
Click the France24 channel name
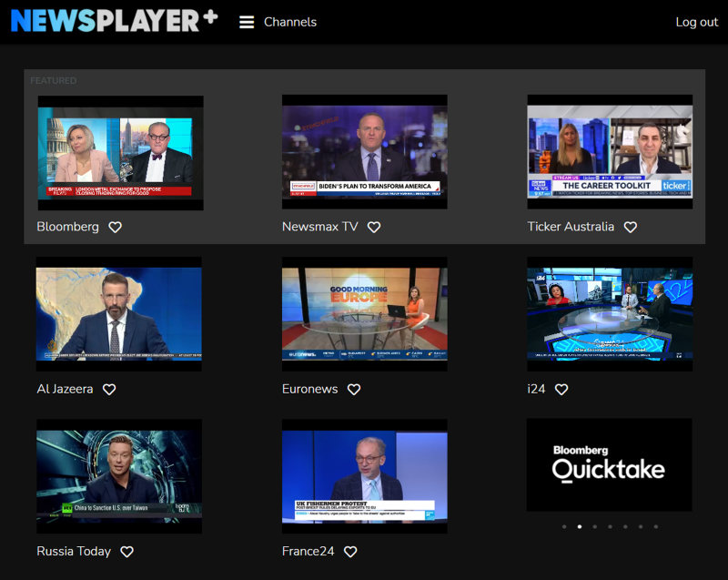point(308,551)
